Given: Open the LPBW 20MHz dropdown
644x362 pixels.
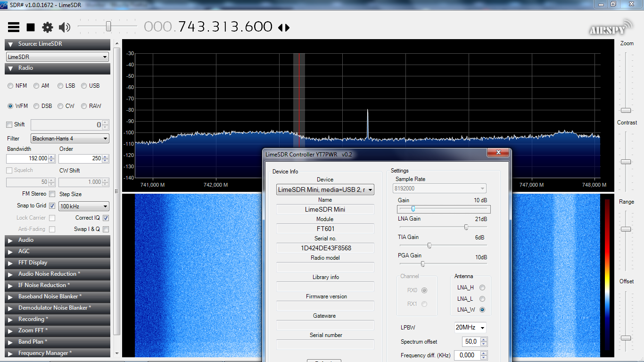Looking at the screenshot, I should [x=470, y=327].
